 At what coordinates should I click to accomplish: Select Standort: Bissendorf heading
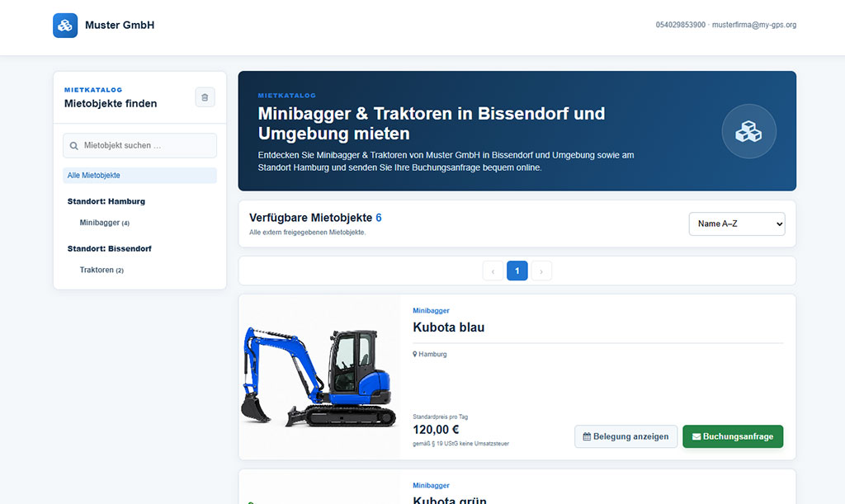(x=110, y=249)
